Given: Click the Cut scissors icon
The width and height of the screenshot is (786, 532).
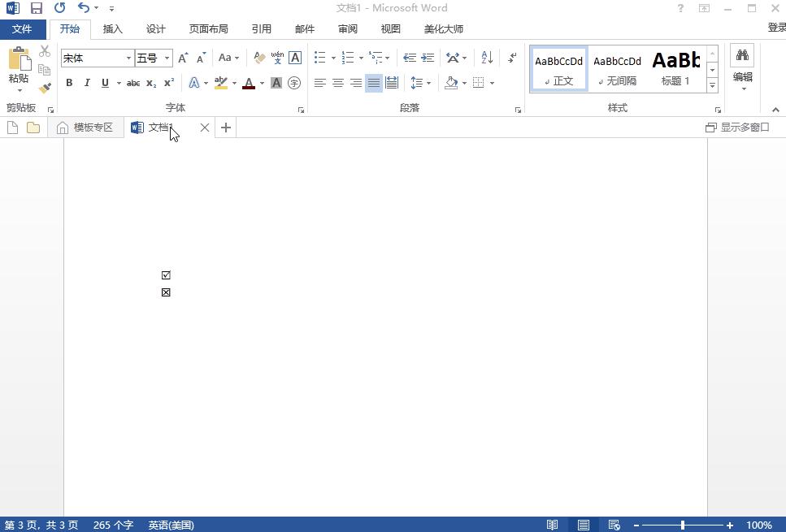Looking at the screenshot, I should pos(45,50).
